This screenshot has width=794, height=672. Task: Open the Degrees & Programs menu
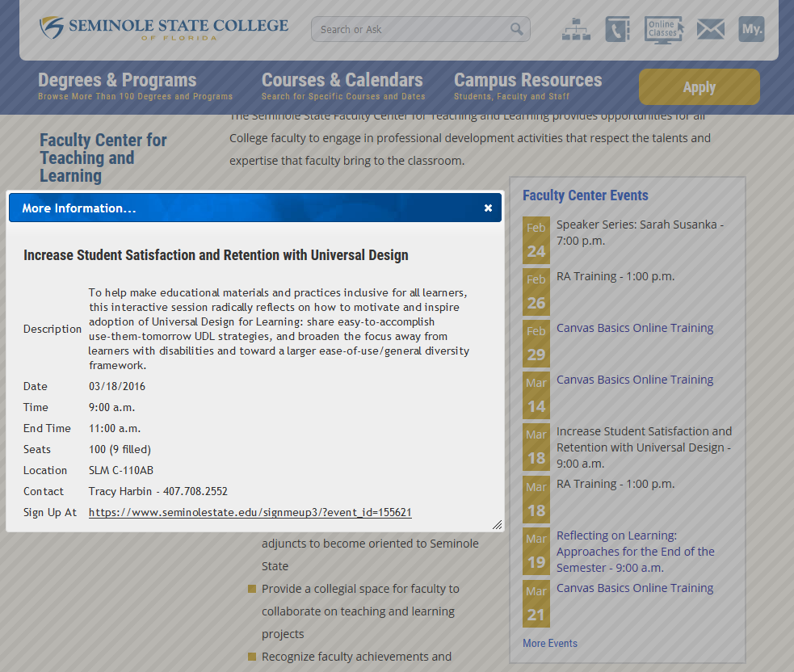click(x=118, y=81)
